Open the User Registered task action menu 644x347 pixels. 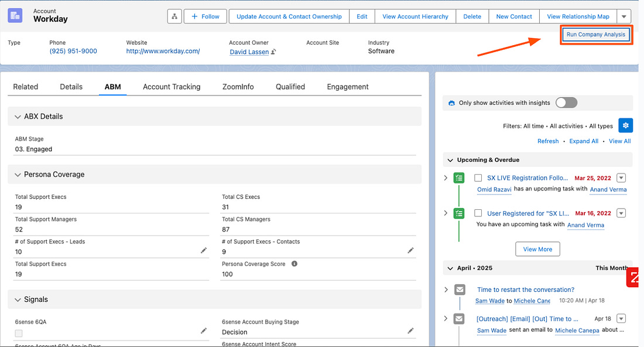[x=621, y=213]
